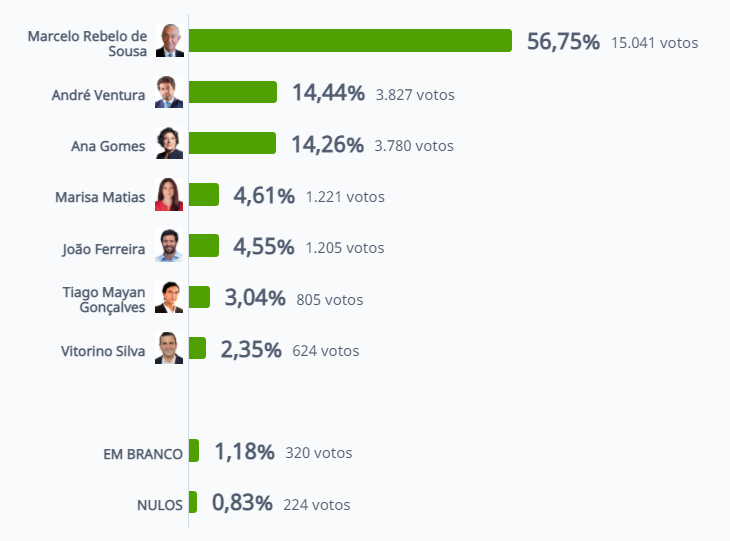
Task: Click the NULOS label
Action: click(x=160, y=505)
